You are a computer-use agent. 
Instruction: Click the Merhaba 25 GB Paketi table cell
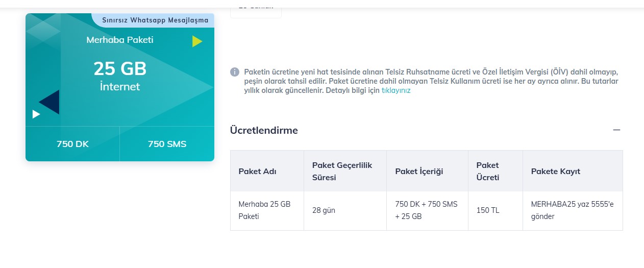pos(267,210)
